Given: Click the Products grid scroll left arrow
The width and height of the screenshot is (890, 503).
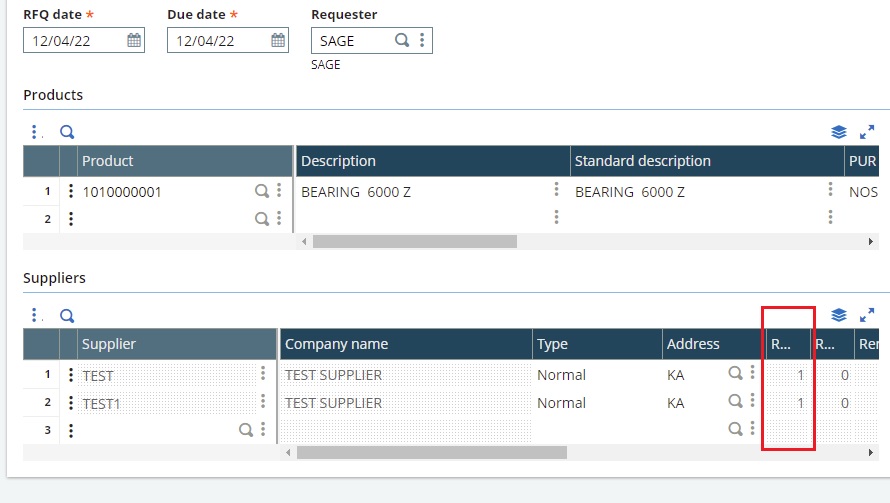Looking at the screenshot, I should [304, 241].
